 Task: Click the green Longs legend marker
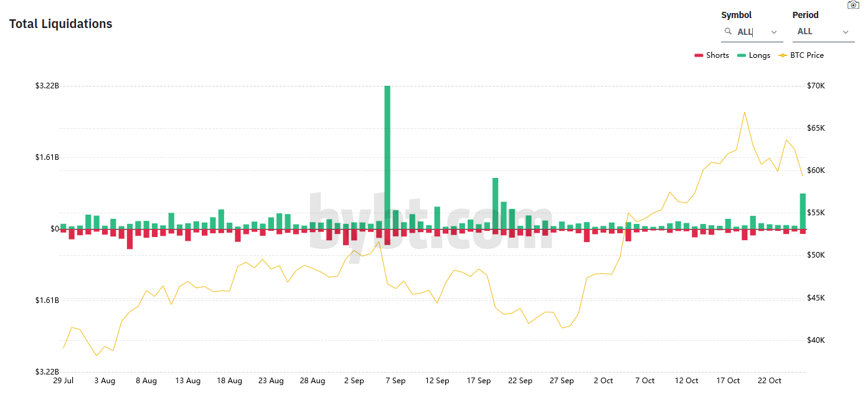pos(741,55)
